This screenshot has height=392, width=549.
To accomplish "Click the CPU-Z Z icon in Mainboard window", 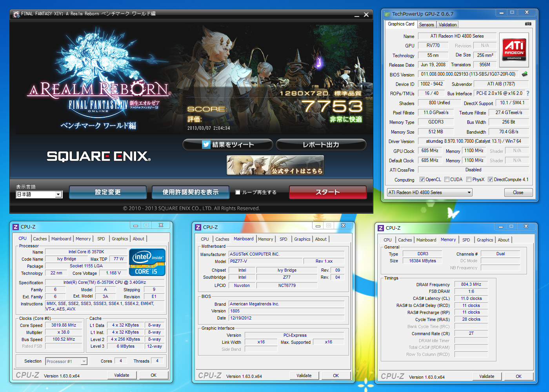I will [198, 227].
